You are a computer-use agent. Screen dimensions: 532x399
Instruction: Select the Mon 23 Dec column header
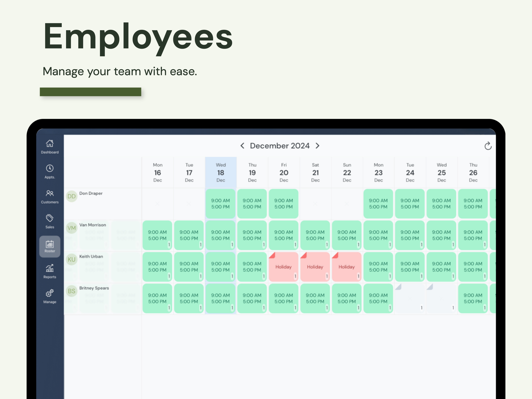(378, 172)
